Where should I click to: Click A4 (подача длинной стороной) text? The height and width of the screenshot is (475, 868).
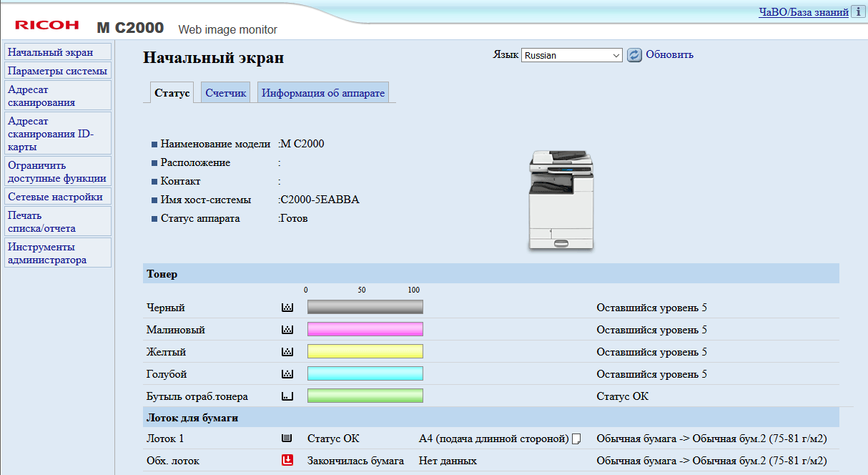pos(494,439)
